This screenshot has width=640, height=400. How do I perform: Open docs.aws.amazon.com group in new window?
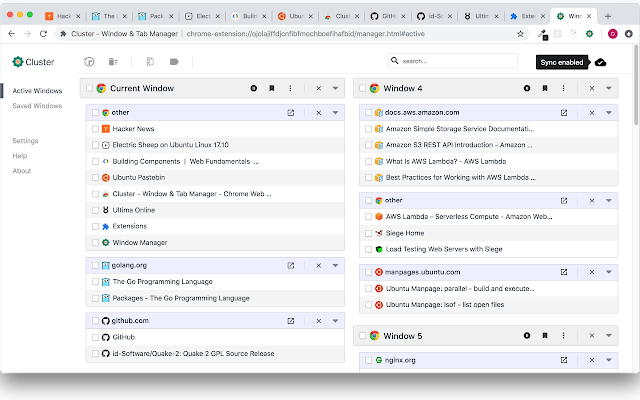[x=564, y=113]
